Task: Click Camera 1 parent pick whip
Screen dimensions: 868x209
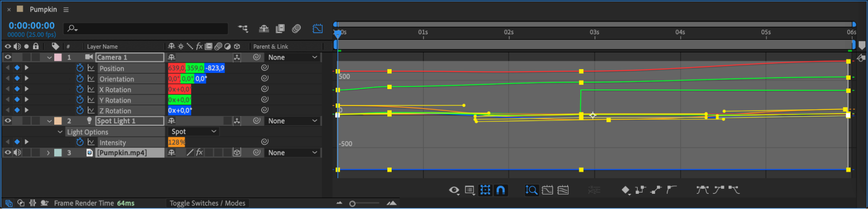Action: click(x=257, y=57)
